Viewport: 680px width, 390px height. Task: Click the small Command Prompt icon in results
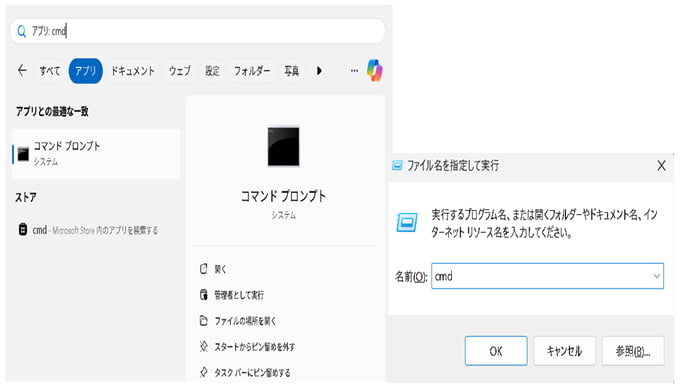23,154
